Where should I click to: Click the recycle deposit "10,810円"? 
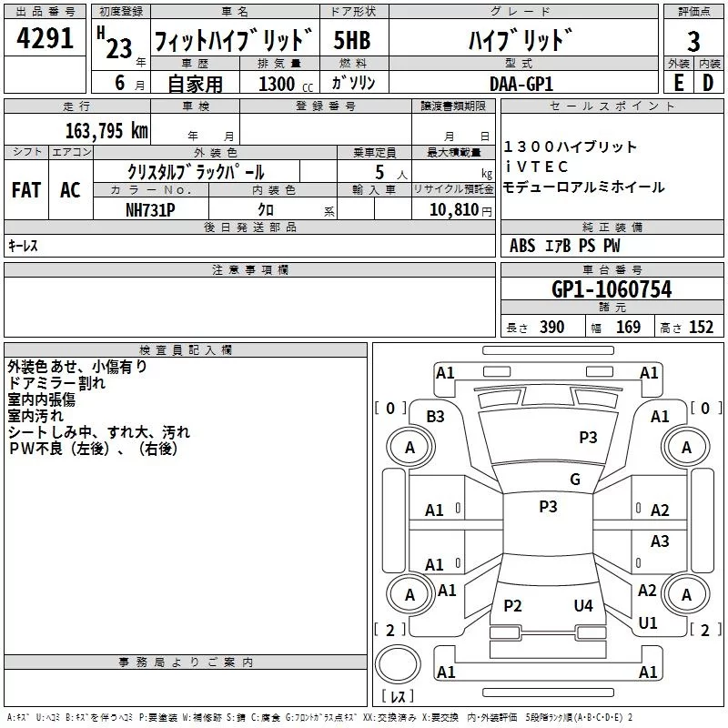click(x=460, y=210)
